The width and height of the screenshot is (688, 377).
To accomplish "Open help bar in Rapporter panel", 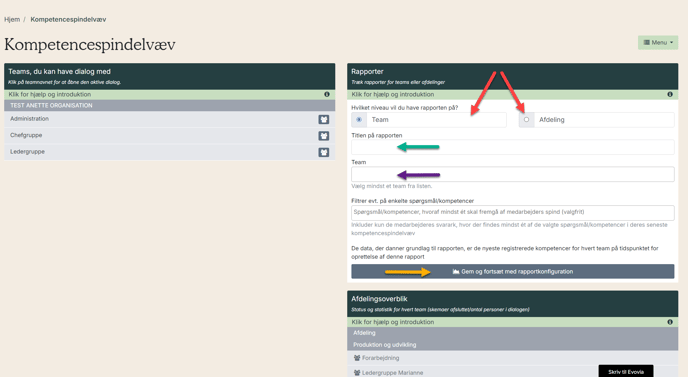I will coord(512,94).
